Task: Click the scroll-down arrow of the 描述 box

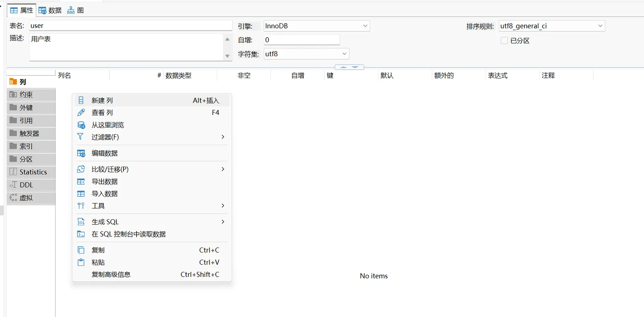Action: 227,56
